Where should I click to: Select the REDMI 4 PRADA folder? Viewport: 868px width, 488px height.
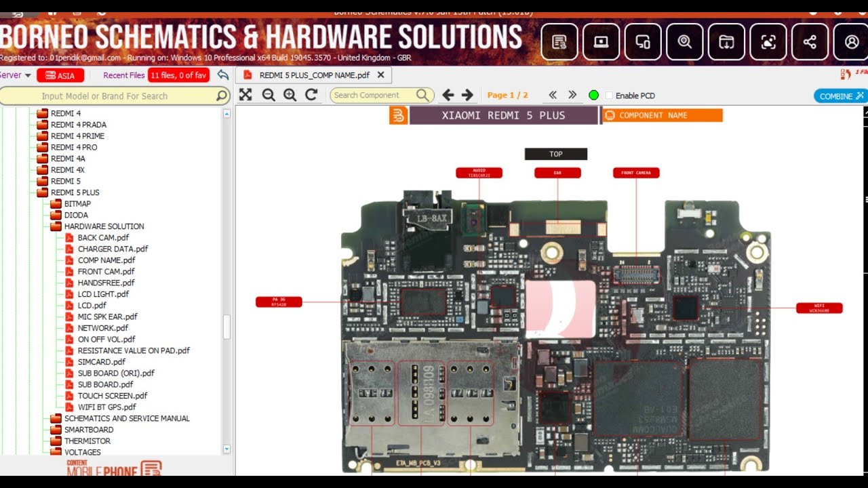[x=78, y=125]
